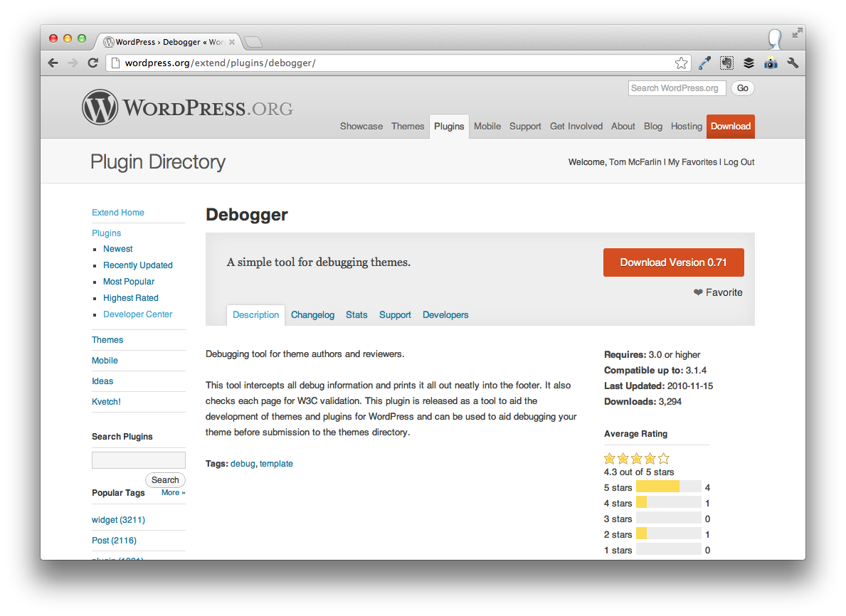Click the heart Favorite icon

(x=698, y=292)
